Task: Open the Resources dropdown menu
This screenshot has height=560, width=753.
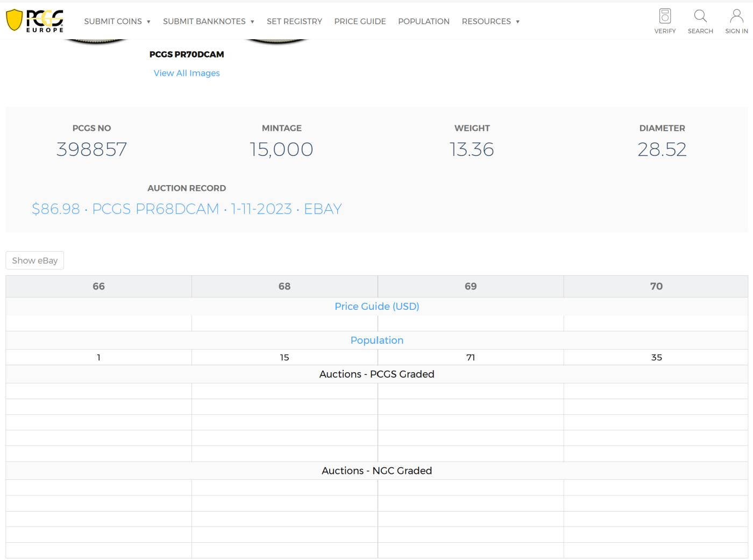Action: pyautogui.click(x=490, y=22)
